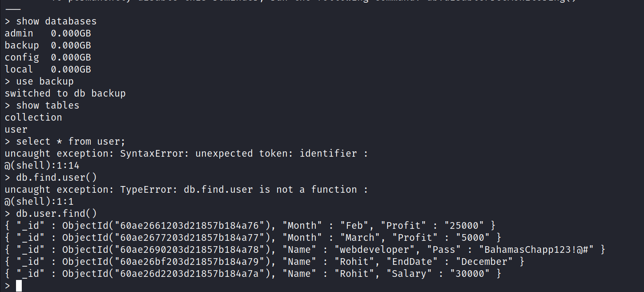Click the "select * from user;" command
This screenshot has height=292, width=644.
click(71, 142)
